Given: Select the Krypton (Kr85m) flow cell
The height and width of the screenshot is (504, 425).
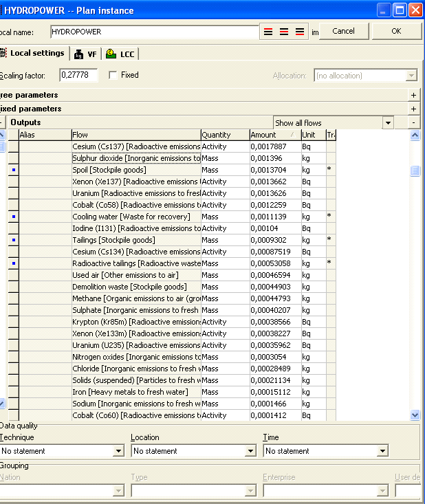Looking at the screenshot, I should click(x=136, y=322).
